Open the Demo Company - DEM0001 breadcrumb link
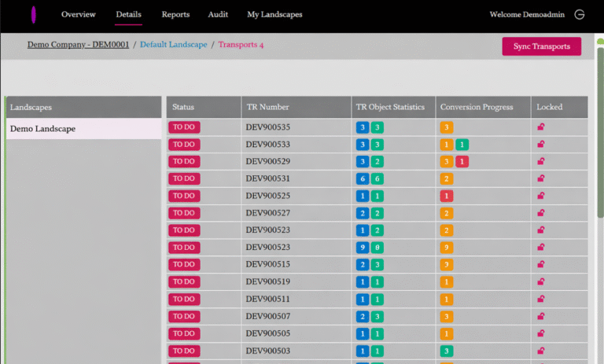 pyautogui.click(x=78, y=45)
